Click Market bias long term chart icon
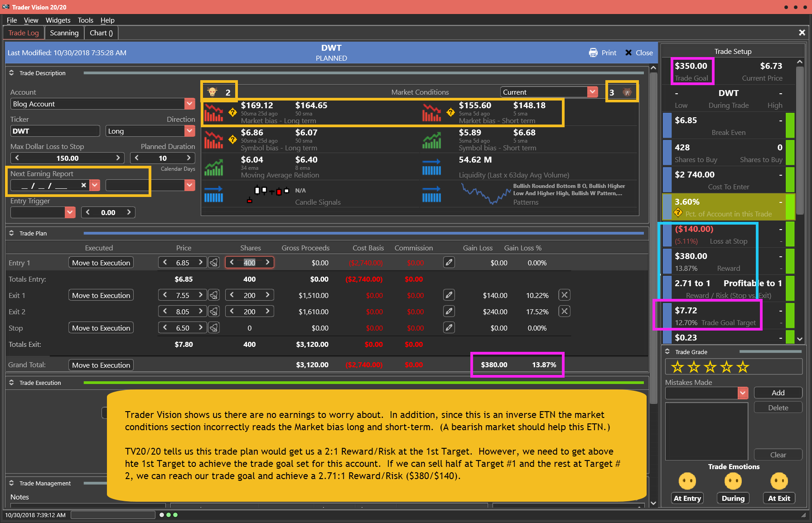 click(x=213, y=112)
